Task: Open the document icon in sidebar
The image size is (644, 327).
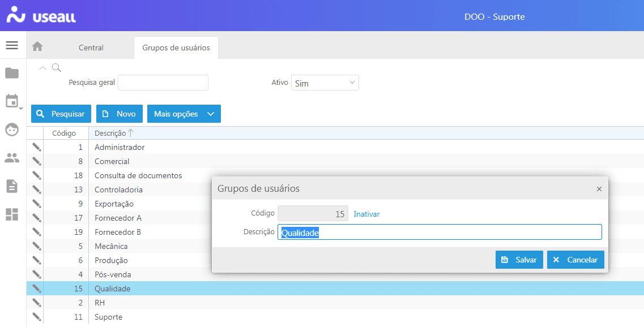Action: (x=12, y=186)
